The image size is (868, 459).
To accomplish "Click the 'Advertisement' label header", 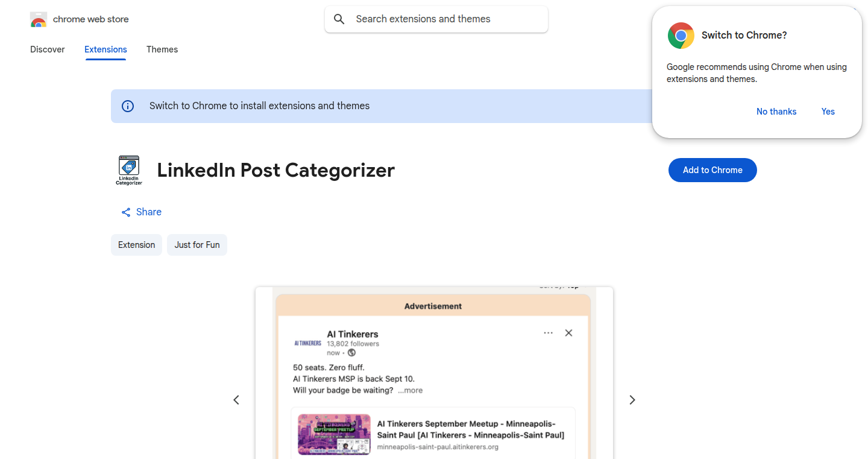I will point(433,306).
